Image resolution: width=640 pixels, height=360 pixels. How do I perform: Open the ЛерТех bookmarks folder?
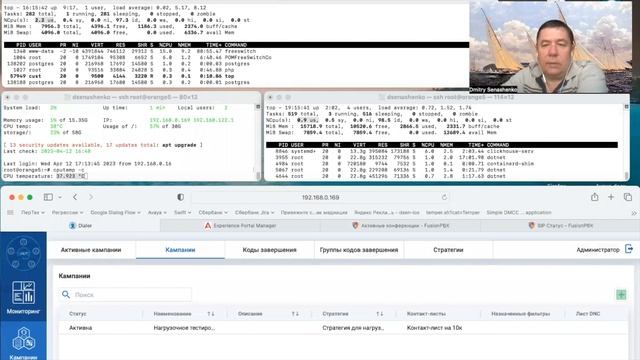[33, 213]
